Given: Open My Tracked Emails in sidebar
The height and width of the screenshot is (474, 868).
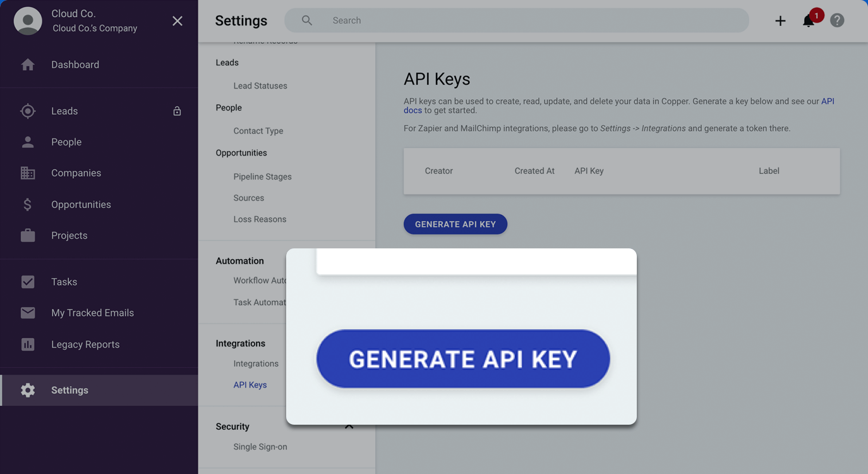Looking at the screenshot, I should click(x=92, y=313).
